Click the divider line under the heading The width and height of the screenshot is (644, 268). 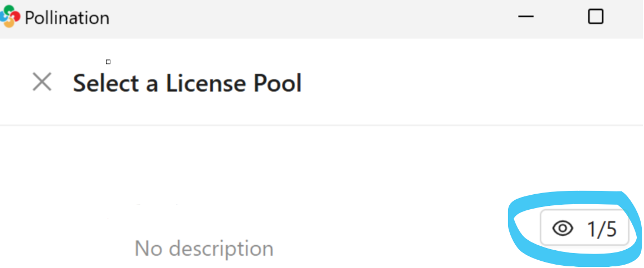click(322, 125)
